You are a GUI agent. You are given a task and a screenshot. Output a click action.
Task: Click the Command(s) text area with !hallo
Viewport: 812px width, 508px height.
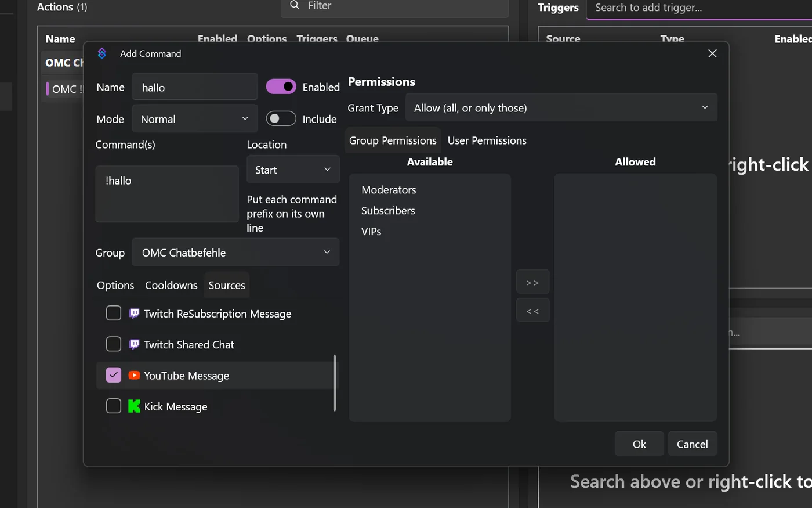pyautogui.click(x=167, y=194)
